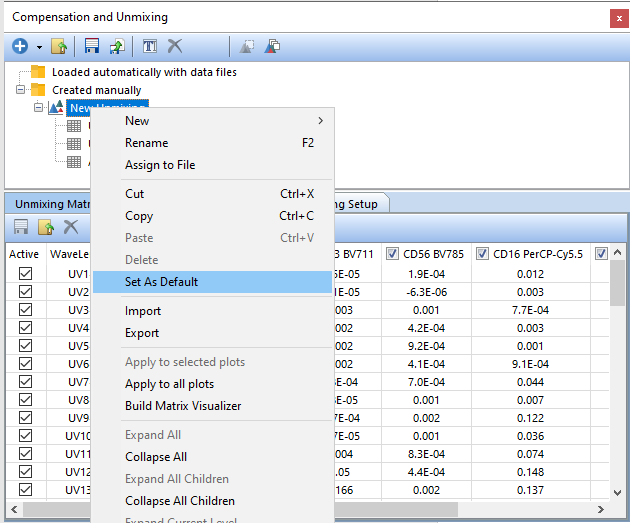Click the scroll down arrow of matrix table
The image size is (635, 523).
(617, 493)
